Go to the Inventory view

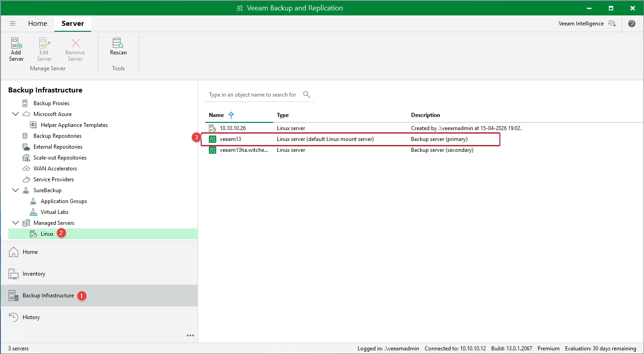tap(99, 274)
